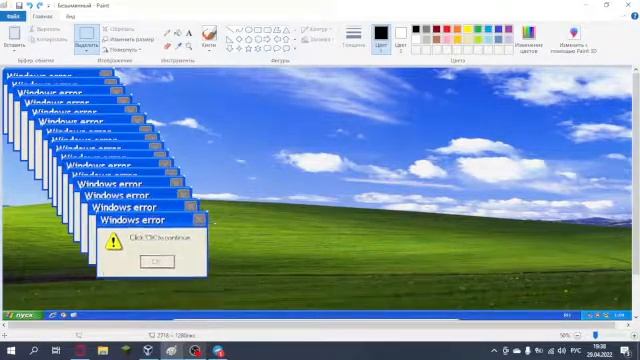Select the Text tool
This screenshot has width=640, height=360.
click(x=189, y=33)
